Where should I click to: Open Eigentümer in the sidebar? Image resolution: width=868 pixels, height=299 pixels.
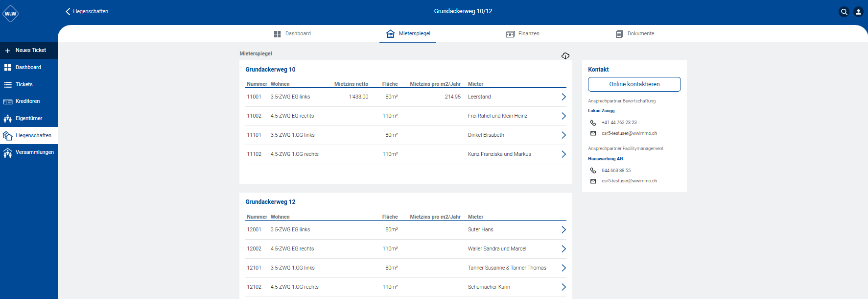pos(29,119)
